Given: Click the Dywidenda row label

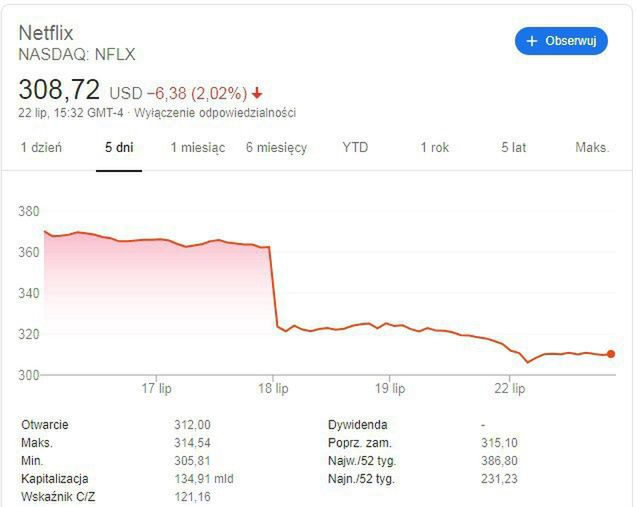Looking at the screenshot, I should [x=357, y=425].
